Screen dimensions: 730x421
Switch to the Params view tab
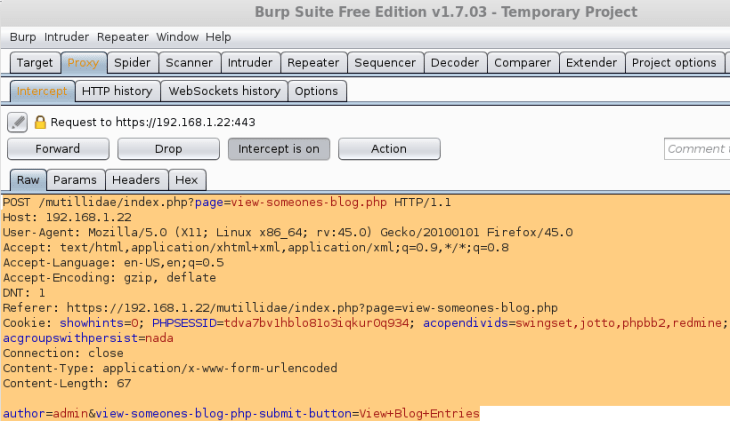(75, 180)
